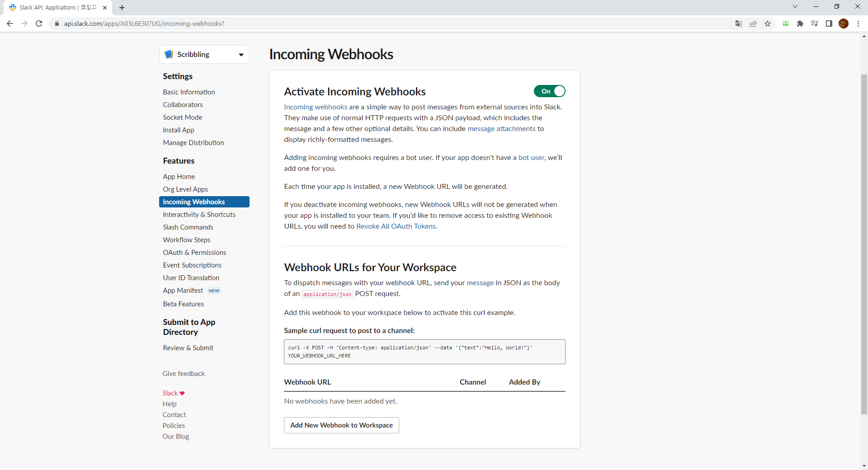Open the Contact link
This screenshot has width=868, height=470.
174,415
